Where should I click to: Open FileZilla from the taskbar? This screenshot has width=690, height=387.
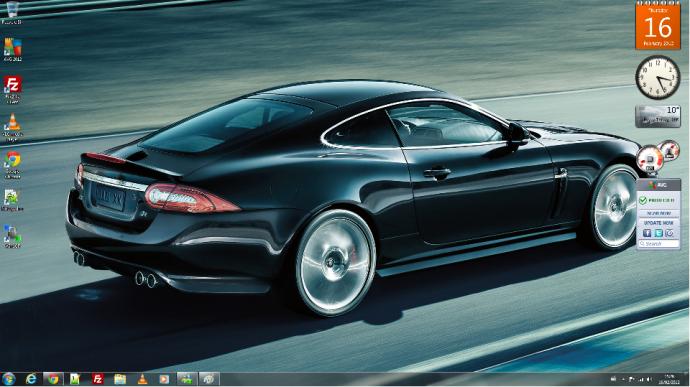[x=98, y=379]
